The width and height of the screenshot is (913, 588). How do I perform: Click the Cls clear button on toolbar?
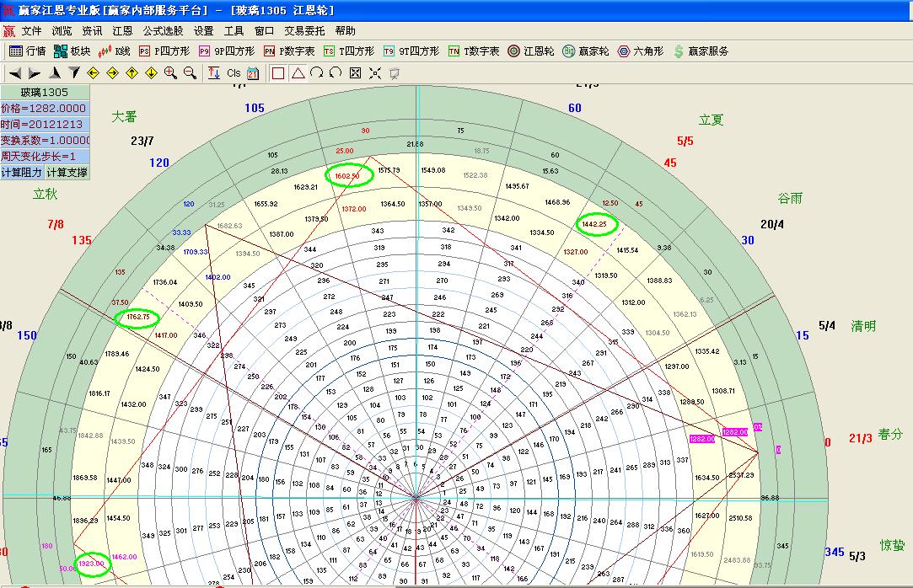[232, 73]
